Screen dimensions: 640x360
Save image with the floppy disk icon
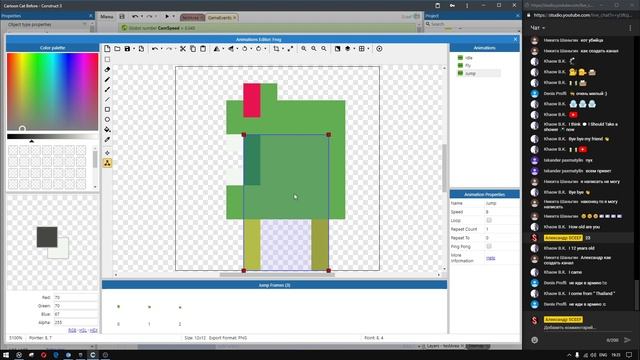pos(127,49)
